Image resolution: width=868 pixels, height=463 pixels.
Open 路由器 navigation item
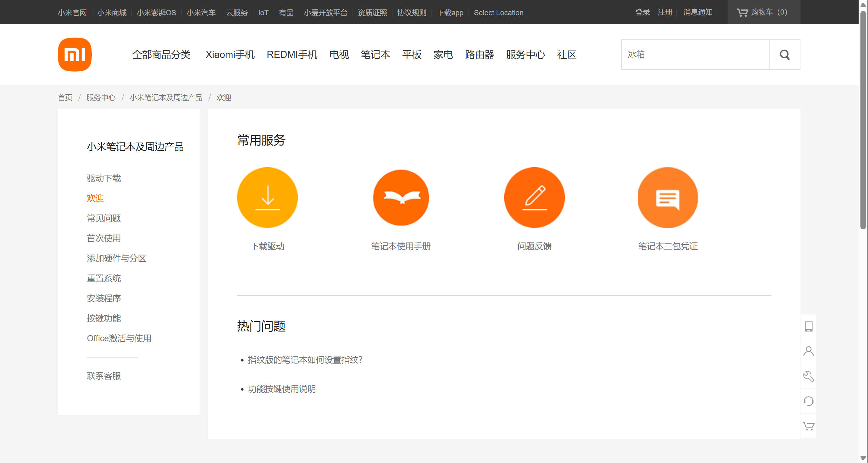click(x=479, y=55)
